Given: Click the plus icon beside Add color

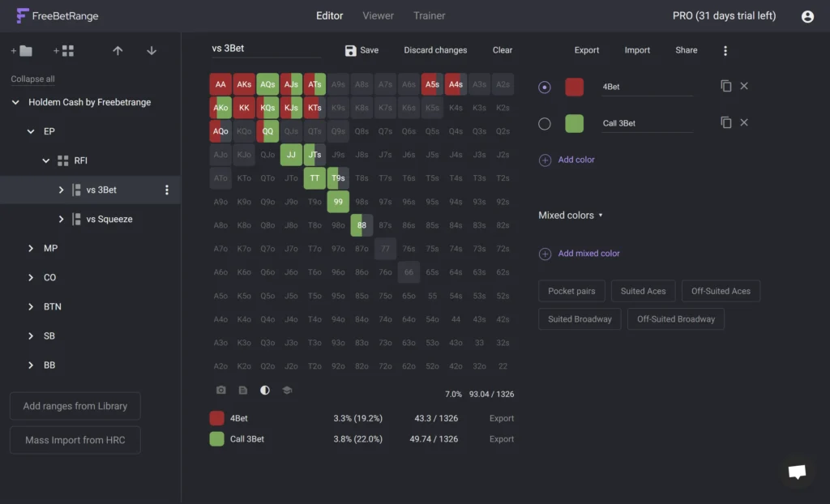Looking at the screenshot, I should (545, 160).
